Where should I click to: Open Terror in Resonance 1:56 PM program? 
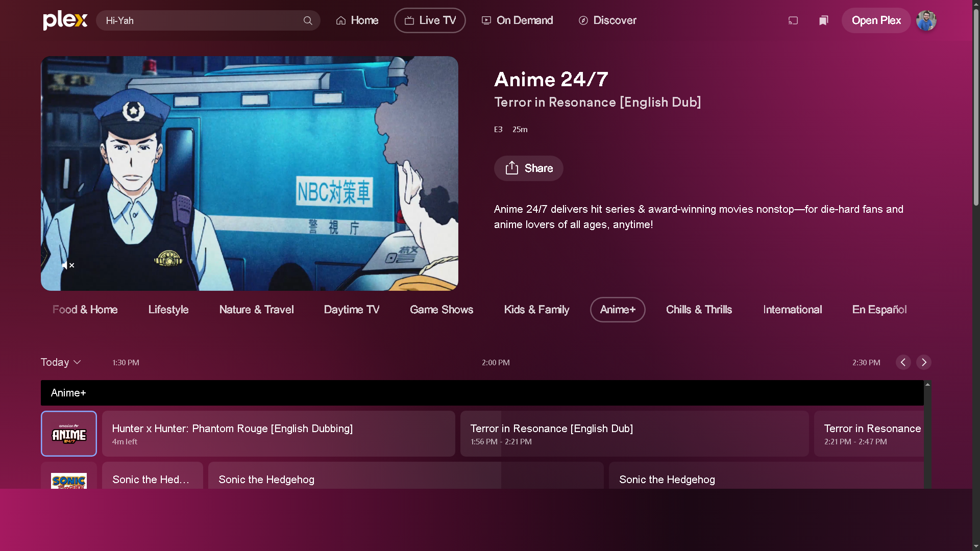click(x=634, y=434)
